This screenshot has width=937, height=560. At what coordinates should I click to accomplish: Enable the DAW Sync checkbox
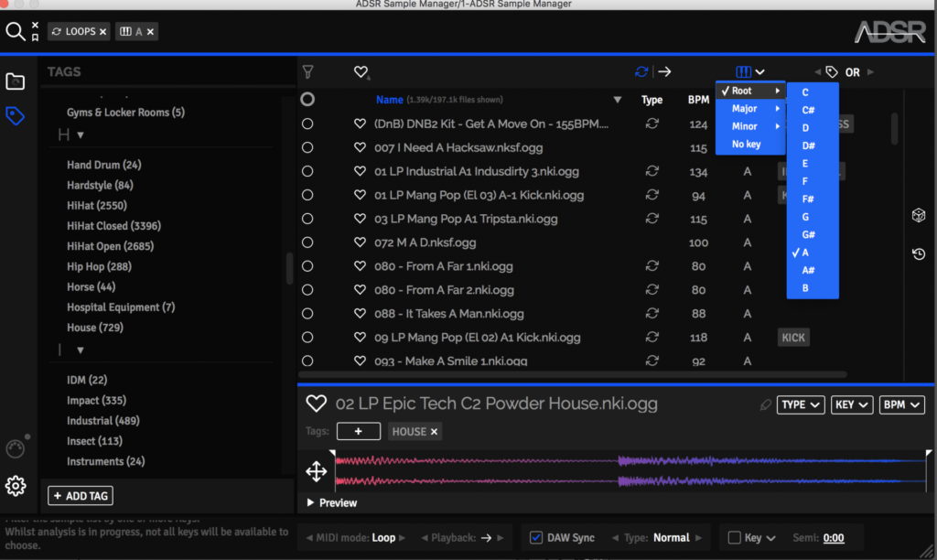coord(536,538)
